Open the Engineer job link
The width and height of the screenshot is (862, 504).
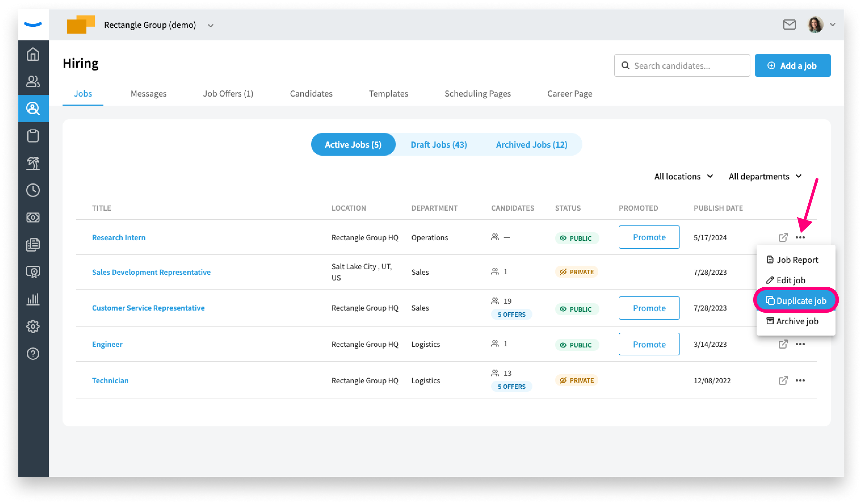pos(107,344)
